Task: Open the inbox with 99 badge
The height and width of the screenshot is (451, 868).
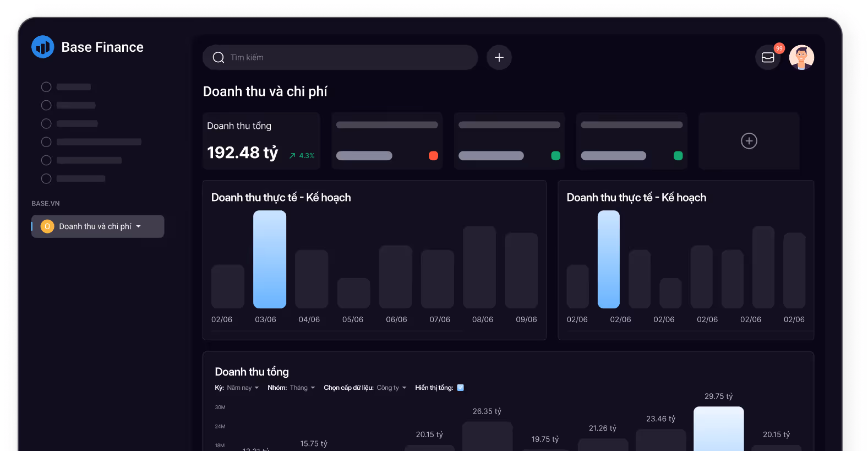Action: point(768,57)
